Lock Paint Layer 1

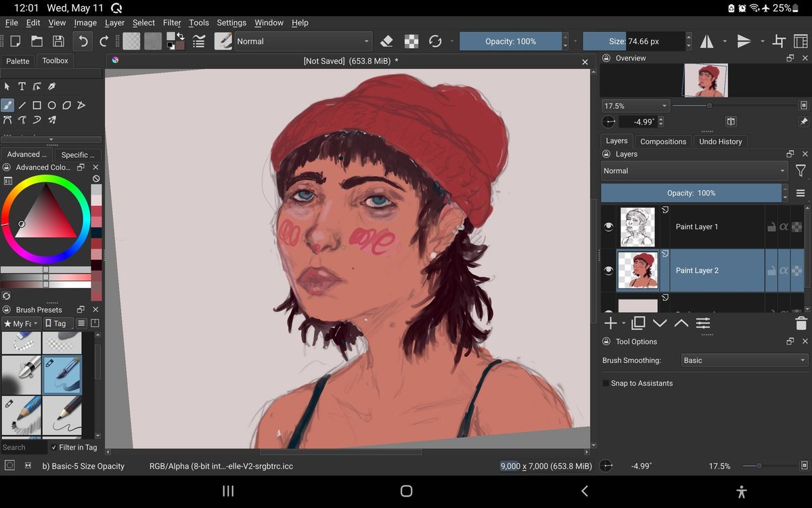(x=771, y=227)
